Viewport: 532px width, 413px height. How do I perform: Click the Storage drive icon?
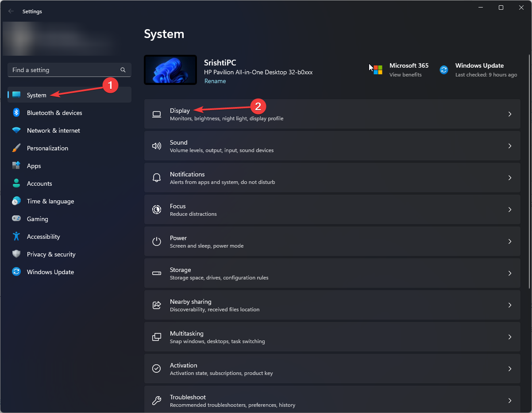(157, 273)
